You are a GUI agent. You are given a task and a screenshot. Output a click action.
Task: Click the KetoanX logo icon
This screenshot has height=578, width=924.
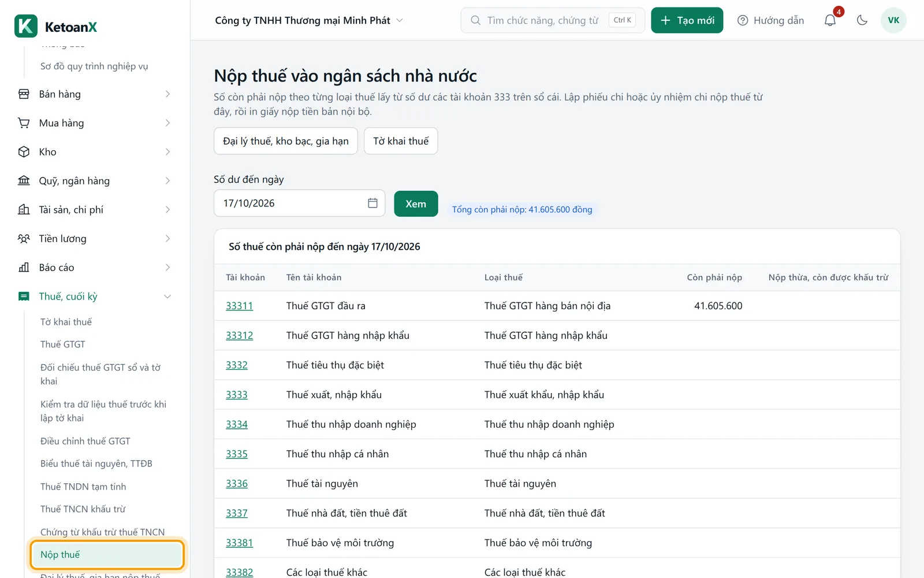click(26, 26)
